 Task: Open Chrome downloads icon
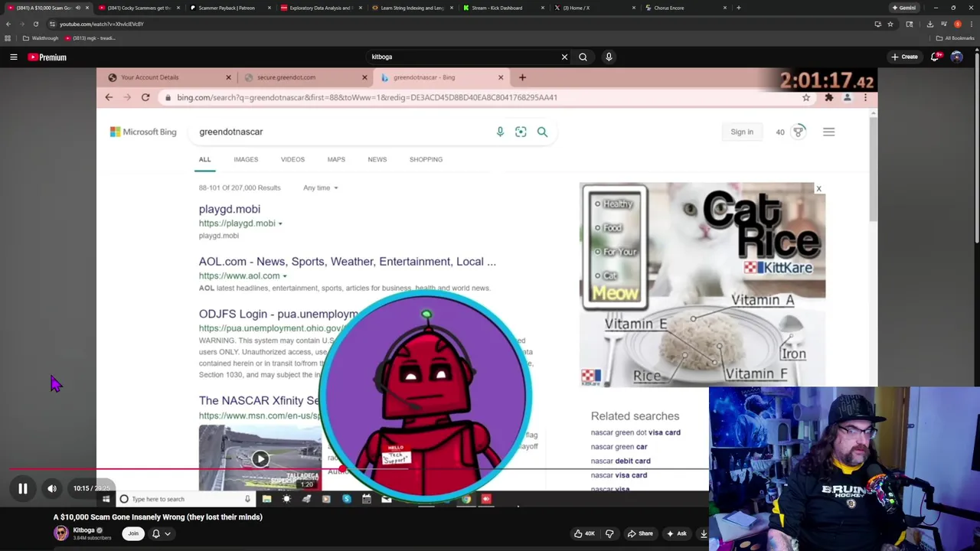click(929, 24)
